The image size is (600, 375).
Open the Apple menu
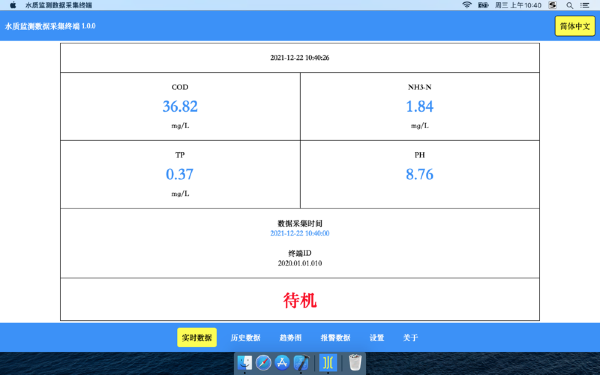13,5
